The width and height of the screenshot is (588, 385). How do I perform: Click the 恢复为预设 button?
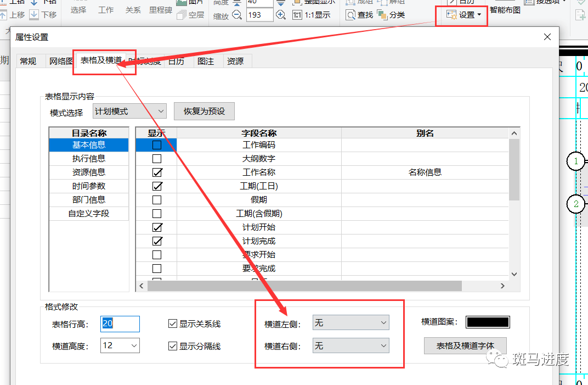tap(204, 111)
